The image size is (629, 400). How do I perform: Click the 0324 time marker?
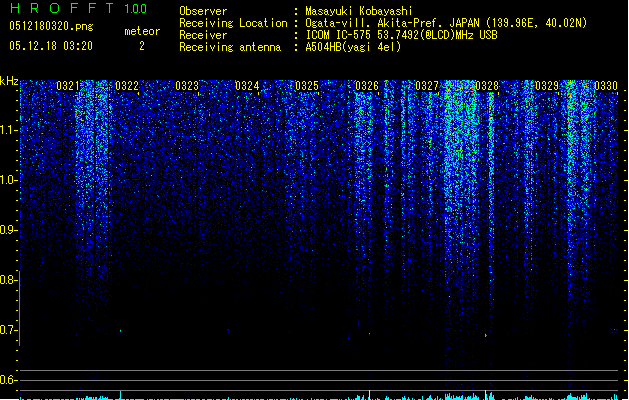[247, 86]
